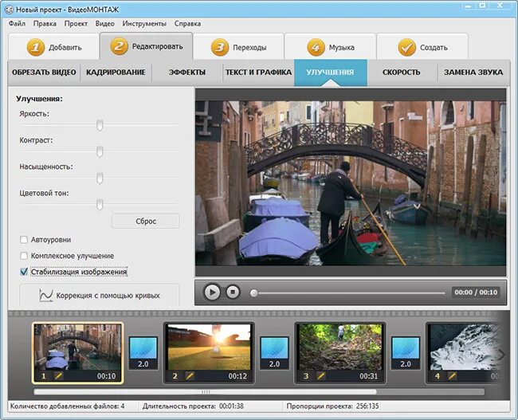This screenshot has width=518, height=420.
Task: Click the Яркость slider handle
Action: click(100, 125)
